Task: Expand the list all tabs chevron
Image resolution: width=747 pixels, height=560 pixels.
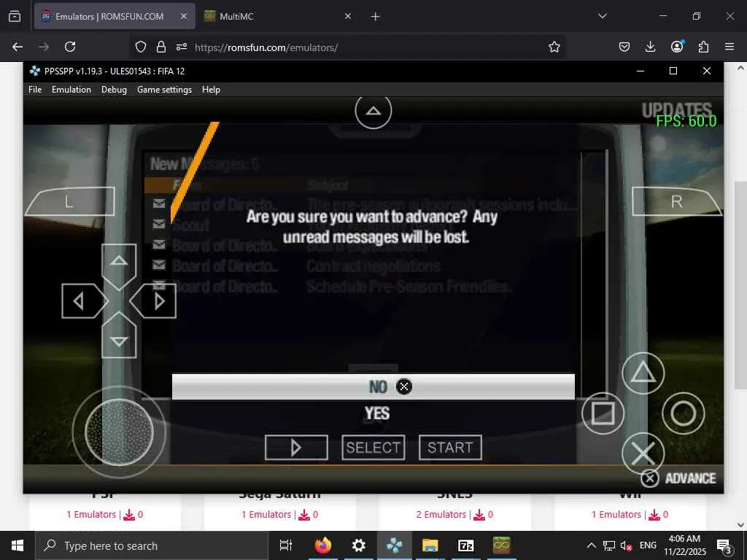Action: click(602, 16)
